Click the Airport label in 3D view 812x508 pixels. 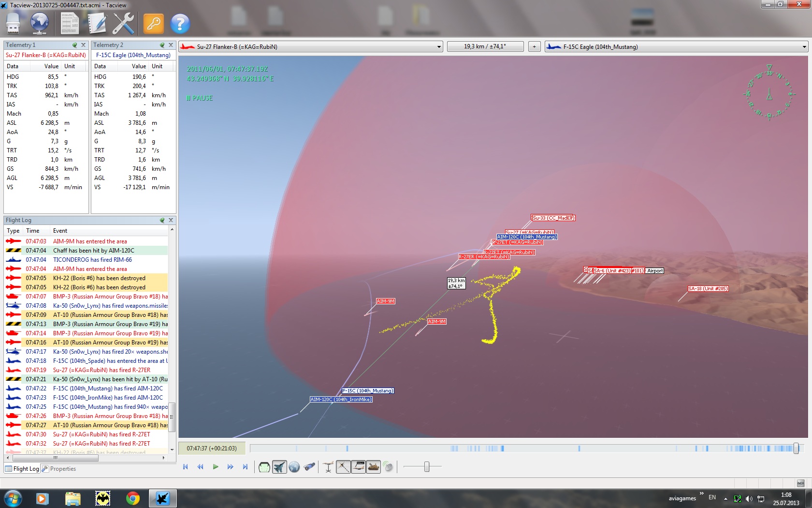(655, 271)
